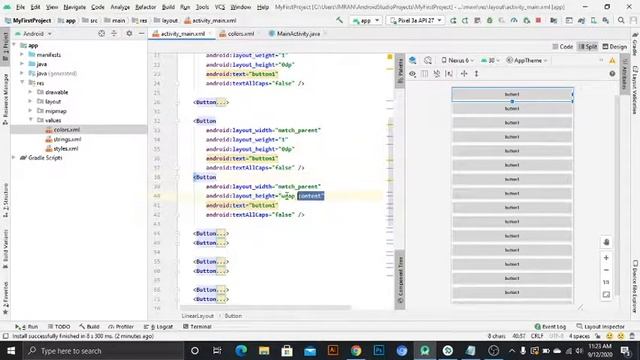Screen dimensions: 640x360
Task: Open the Pixel 3a API 27 device dropdown
Action: [x=415, y=20]
